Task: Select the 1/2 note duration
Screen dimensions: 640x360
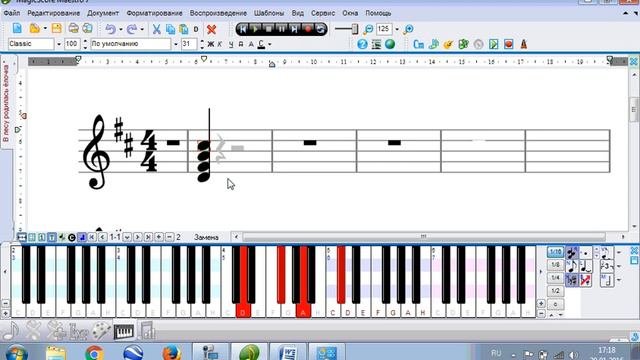Action: pyautogui.click(x=556, y=291)
